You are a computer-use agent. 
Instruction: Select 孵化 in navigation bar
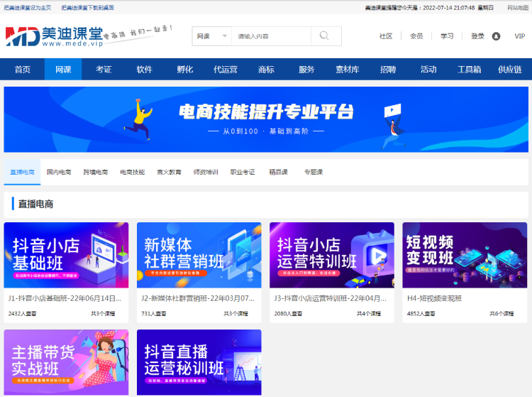(x=185, y=70)
